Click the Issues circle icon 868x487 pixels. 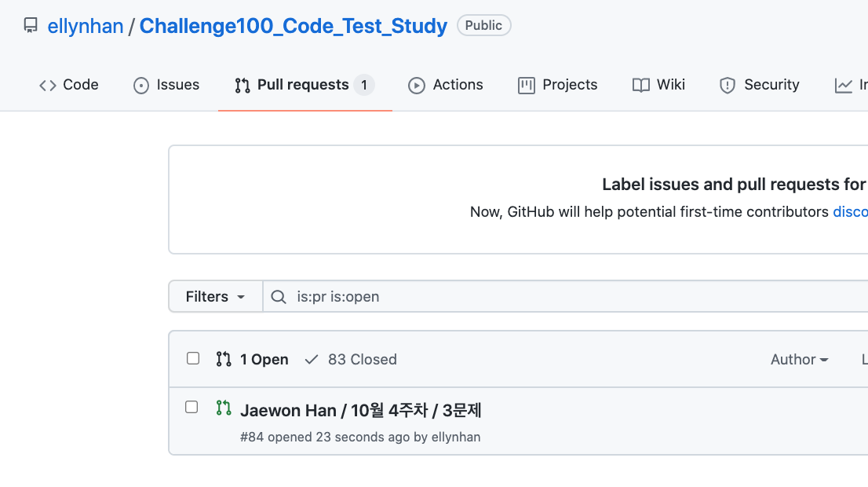click(141, 86)
